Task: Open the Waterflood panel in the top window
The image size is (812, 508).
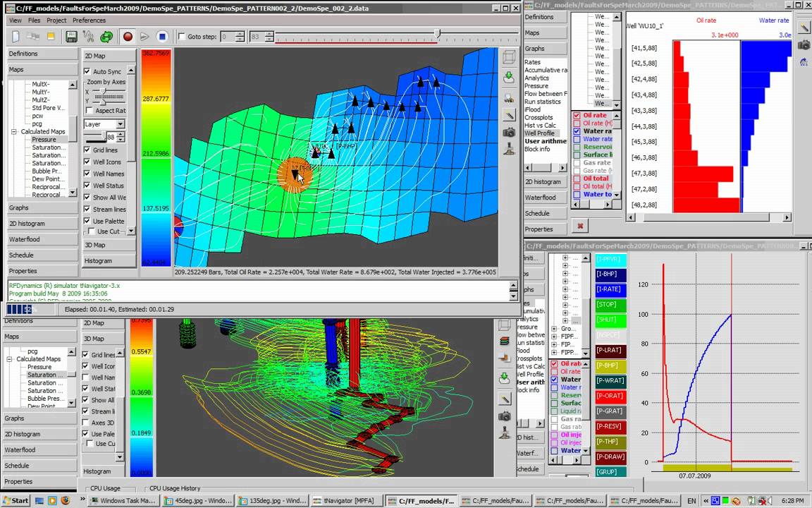Action: [x=25, y=239]
